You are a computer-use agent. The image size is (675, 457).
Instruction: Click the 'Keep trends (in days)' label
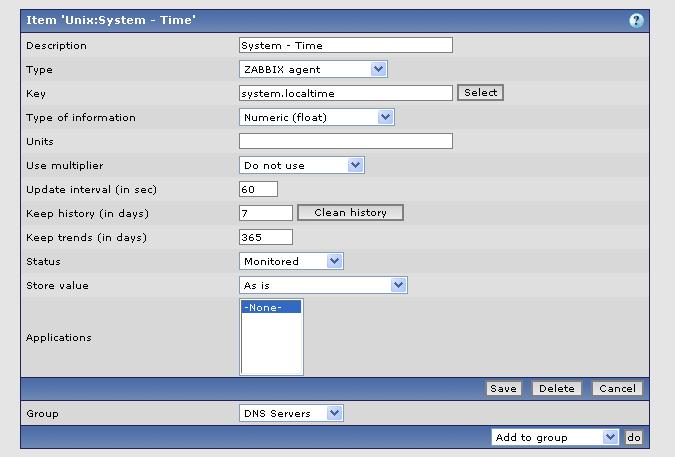click(x=86, y=238)
